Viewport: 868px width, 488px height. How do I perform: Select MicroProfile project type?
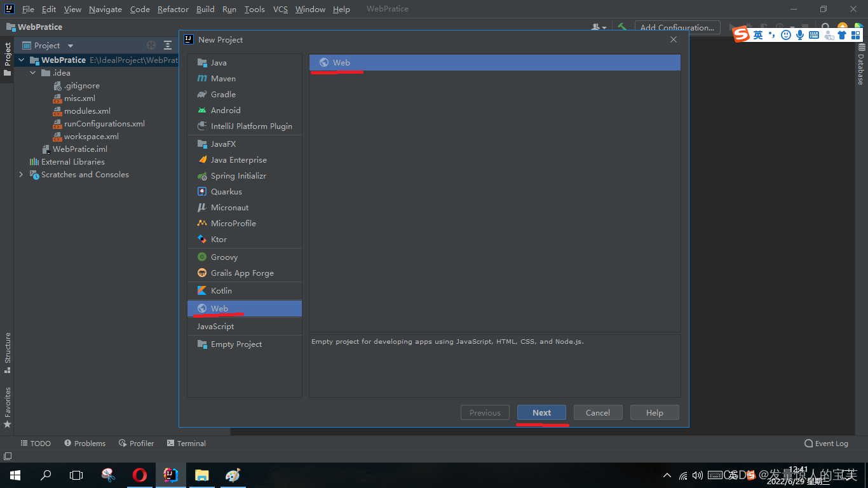[245, 223]
